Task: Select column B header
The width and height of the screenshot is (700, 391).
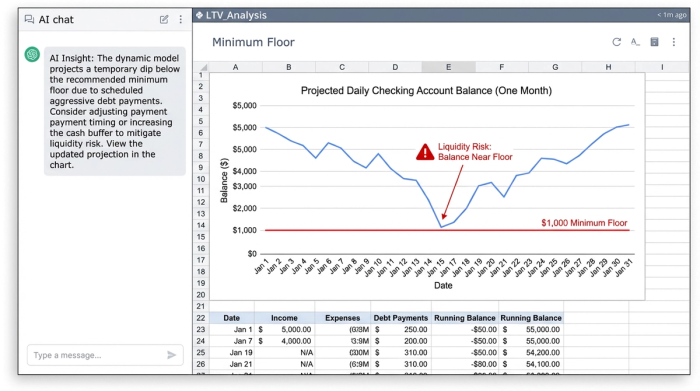Action: [x=289, y=67]
